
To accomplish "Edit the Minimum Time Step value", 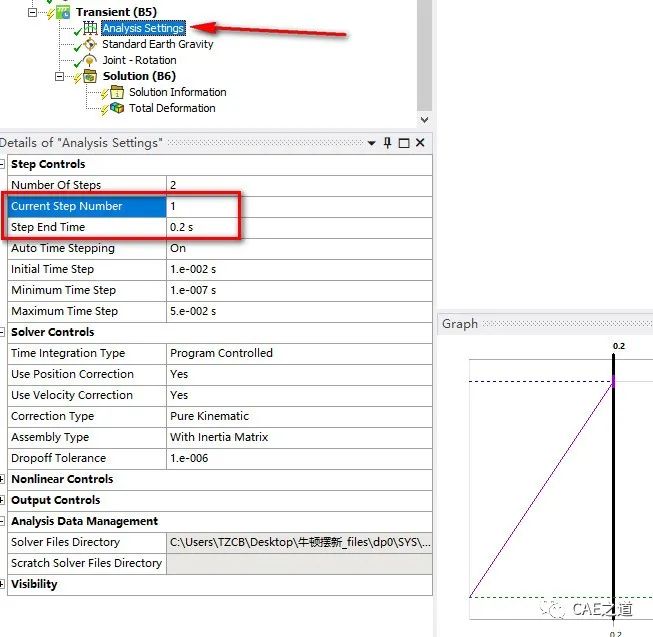I will tap(299, 290).
